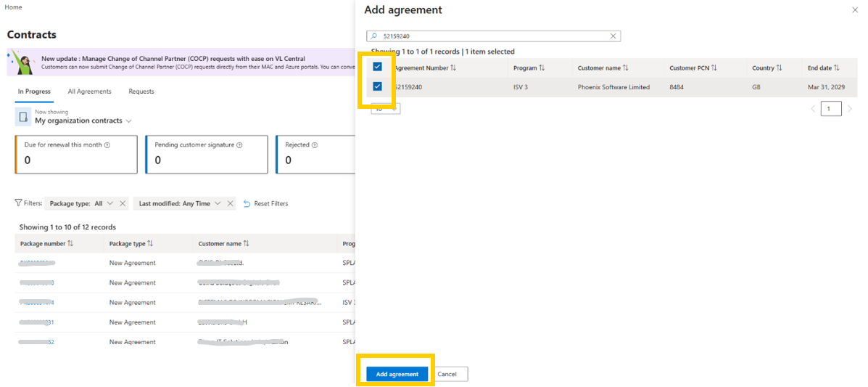Image resolution: width=868 pixels, height=387 pixels.
Task: Sort by Customer PCN arrows
Action: [714, 68]
